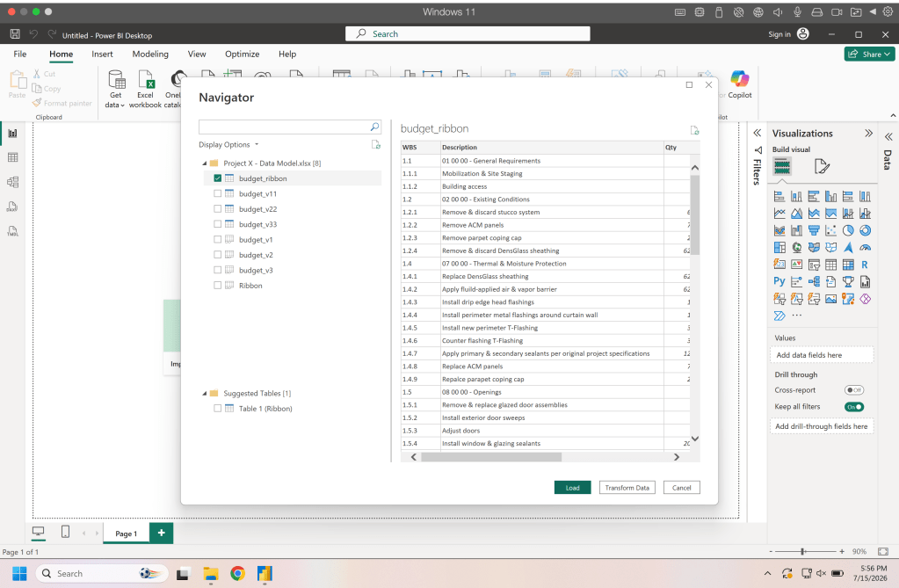The width and height of the screenshot is (899, 588).
Task: Click the preview refresh icon
Action: [x=694, y=130]
